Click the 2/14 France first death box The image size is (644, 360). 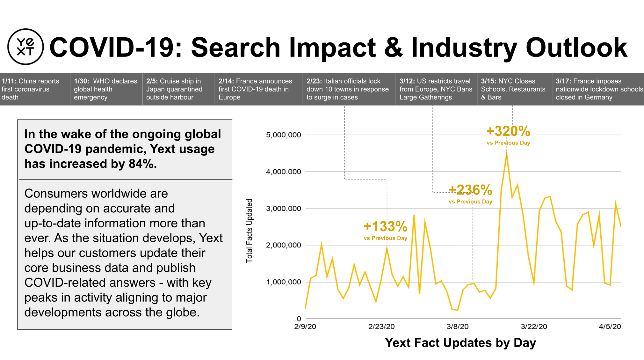258,89
